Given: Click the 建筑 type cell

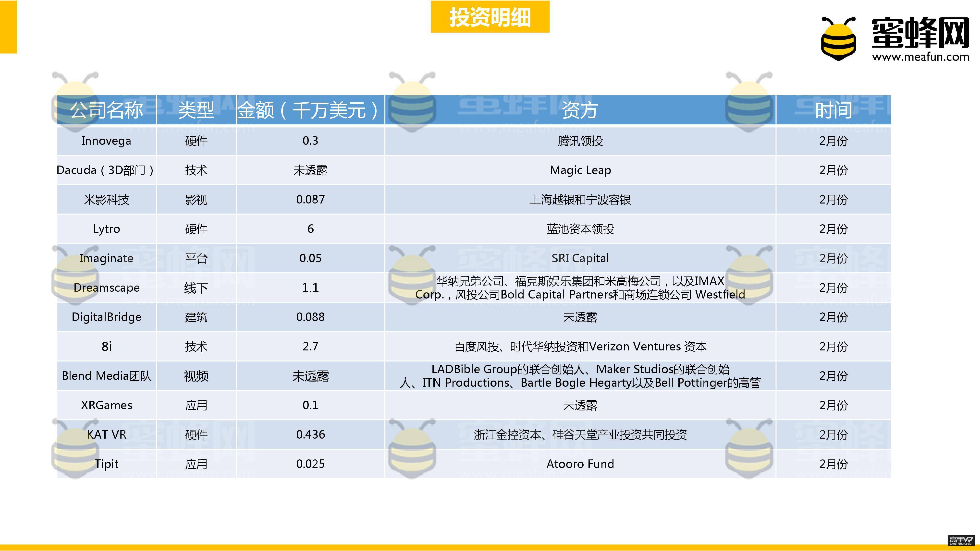Looking at the screenshot, I should (196, 317).
